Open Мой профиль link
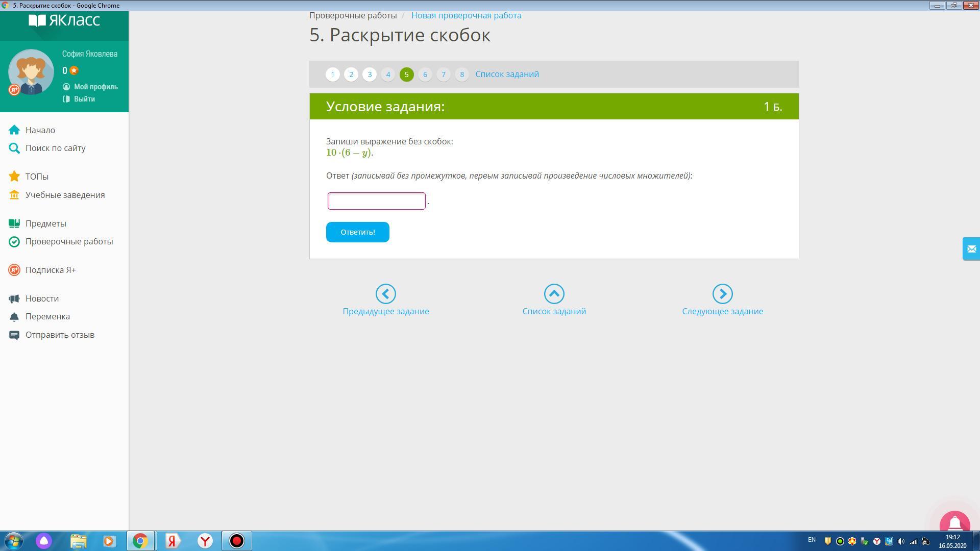Image resolution: width=980 pixels, height=551 pixels. (x=95, y=87)
